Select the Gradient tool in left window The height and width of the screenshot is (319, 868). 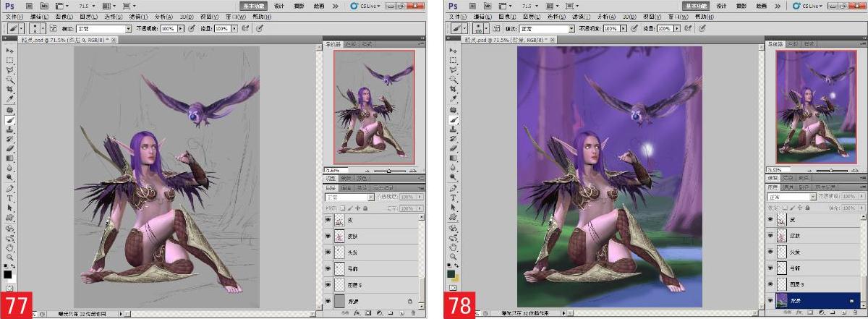pos(10,157)
